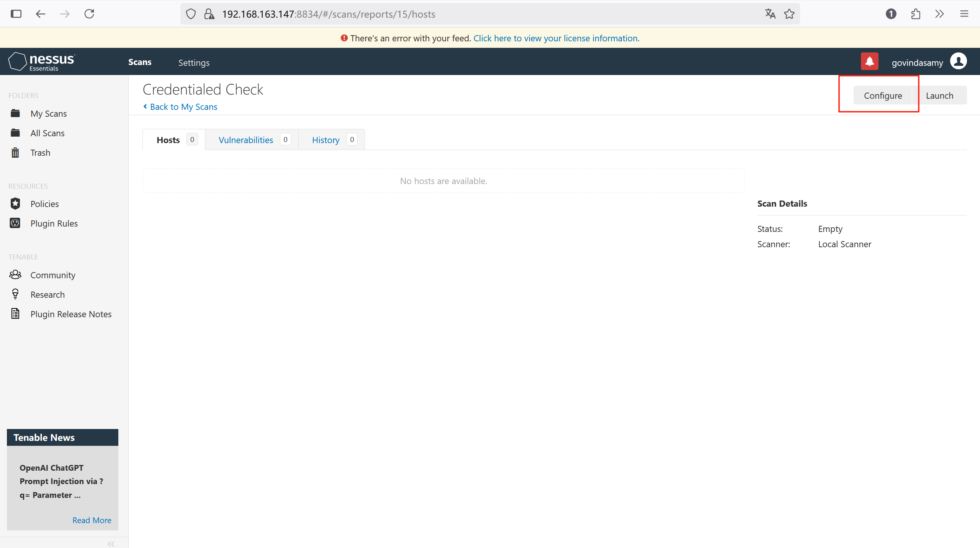This screenshot has height=548, width=980.
Task: Click the tracking protection shield icon
Action: point(191,14)
